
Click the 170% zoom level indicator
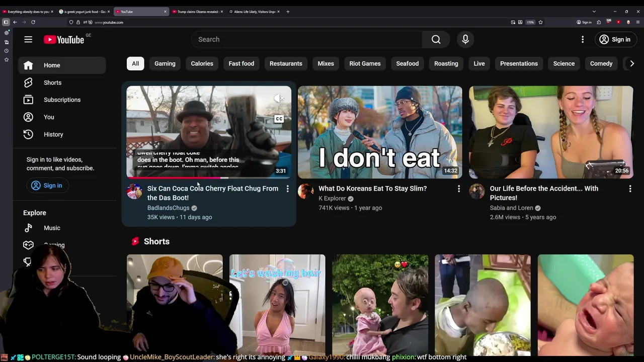click(530, 22)
